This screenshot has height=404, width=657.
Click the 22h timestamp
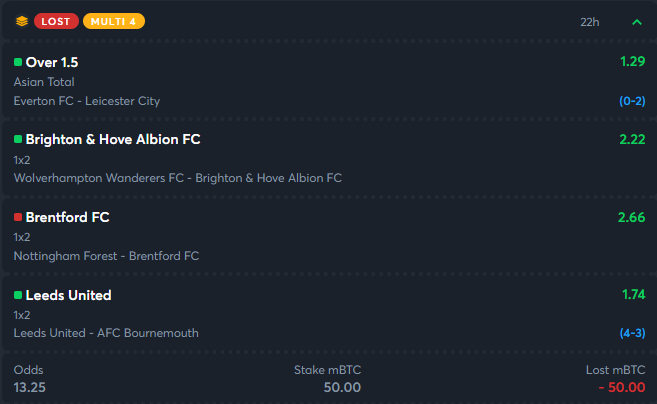pyautogui.click(x=590, y=22)
